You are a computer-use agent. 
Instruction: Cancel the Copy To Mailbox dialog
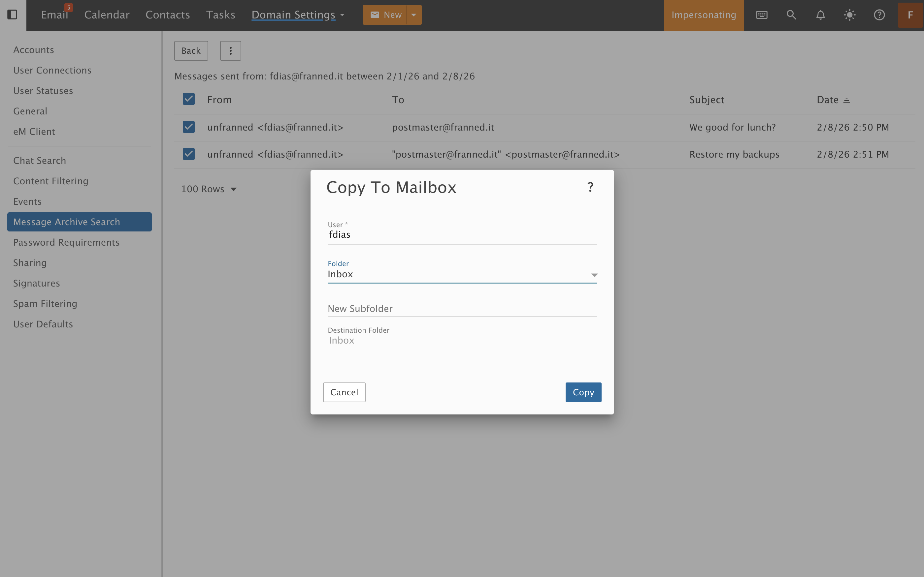(344, 392)
